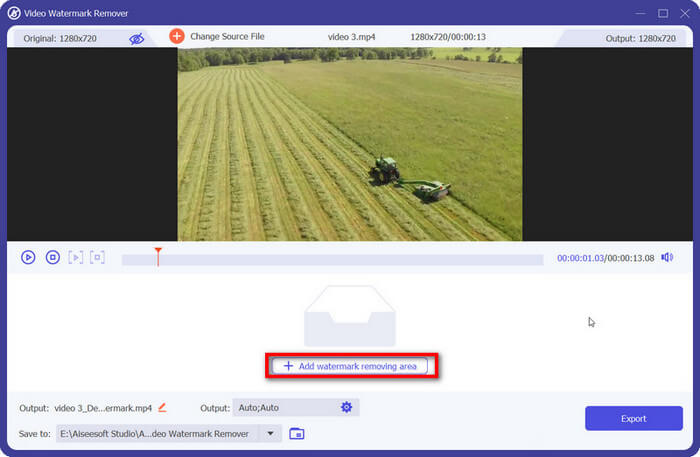Mute the audio with speaker icon
The width and height of the screenshot is (700, 457).
pos(667,257)
